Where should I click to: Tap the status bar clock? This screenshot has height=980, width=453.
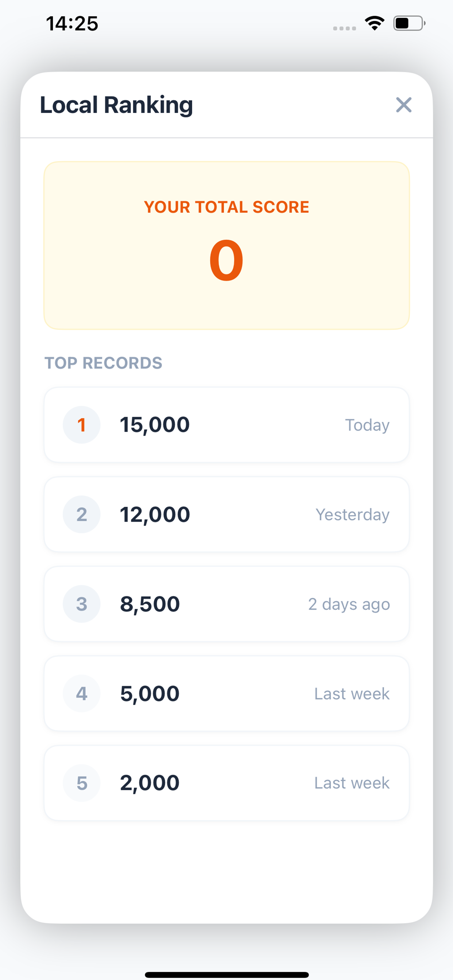click(72, 24)
